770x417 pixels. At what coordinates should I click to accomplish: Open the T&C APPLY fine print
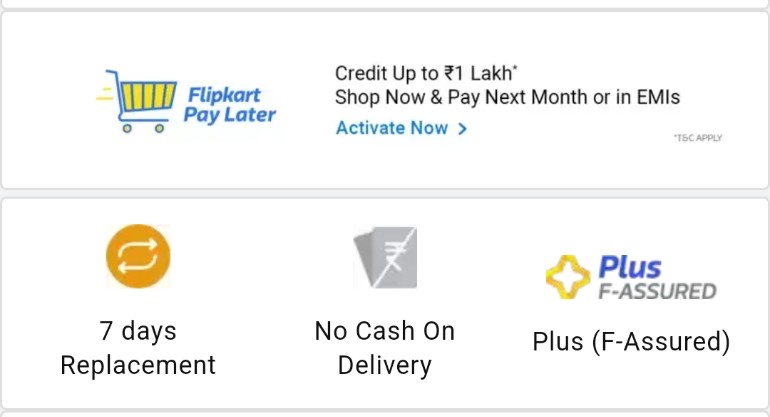697,138
